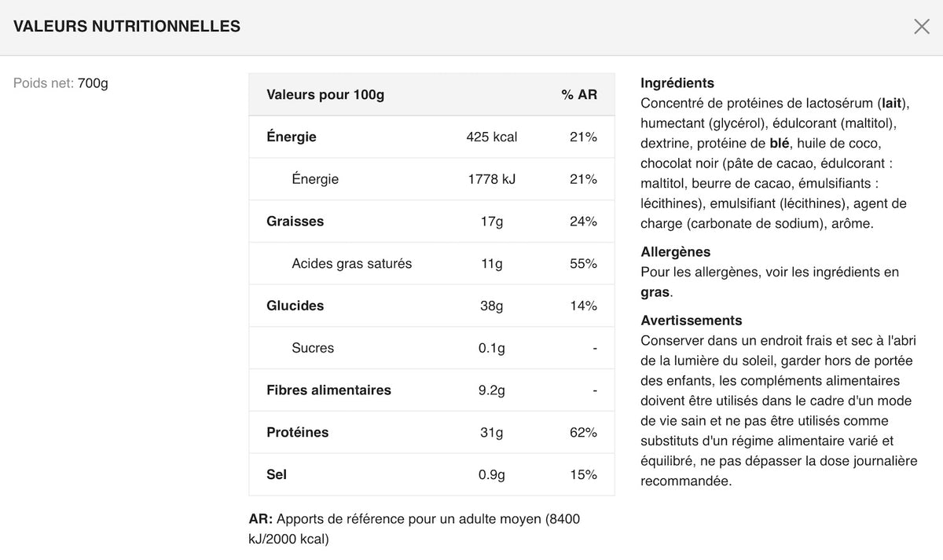The width and height of the screenshot is (943, 560).
Task: Select the Glucides row
Action: click(431, 306)
